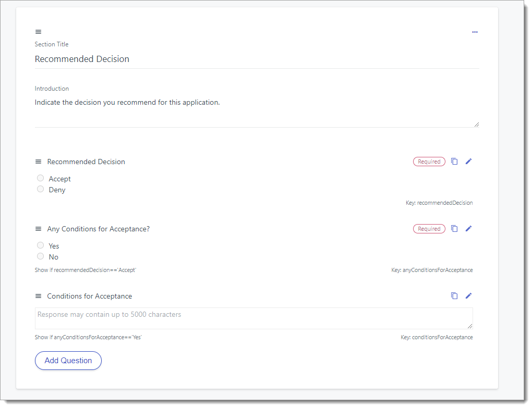Click the drag handle beside Recommended Decision question
The height and width of the screenshot is (408, 532).
coord(38,162)
